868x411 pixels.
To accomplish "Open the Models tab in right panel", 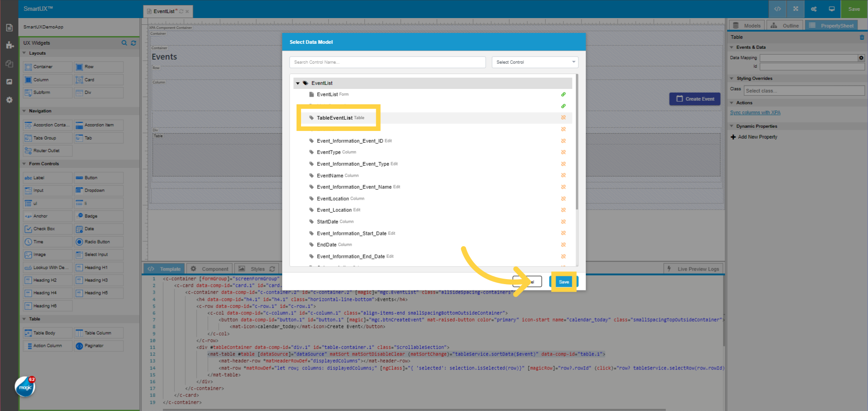I will (746, 25).
